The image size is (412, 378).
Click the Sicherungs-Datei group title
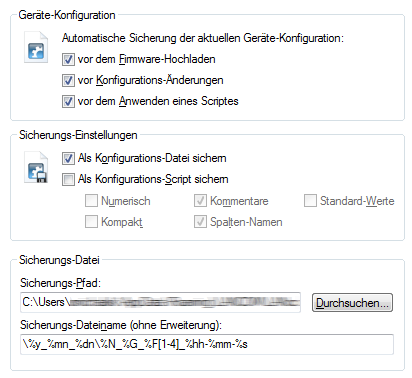[x=59, y=260]
